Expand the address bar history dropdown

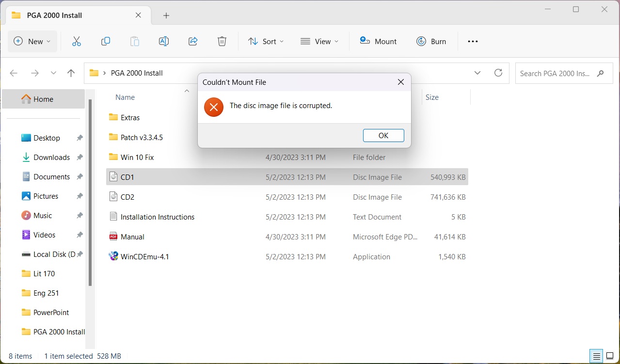click(477, 73)
